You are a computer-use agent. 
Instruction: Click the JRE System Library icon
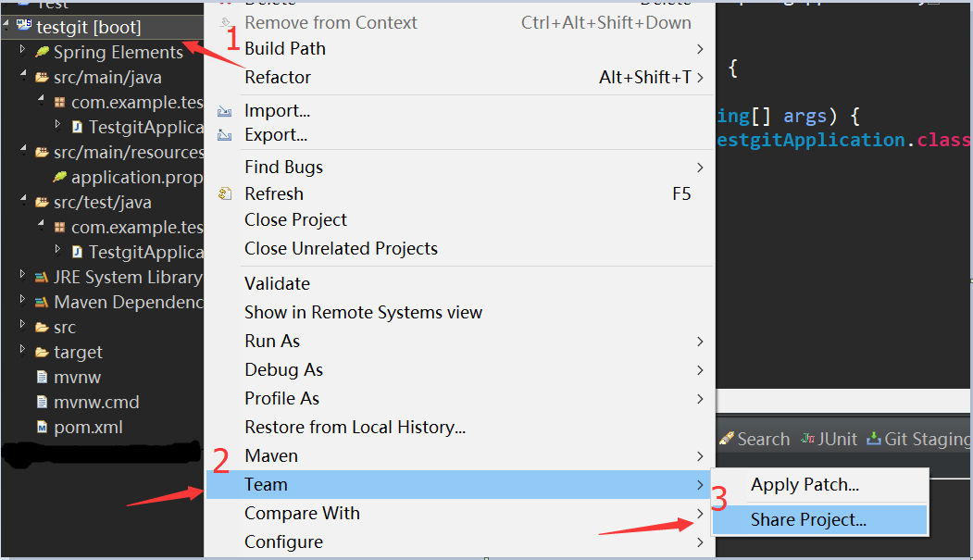tap(42, 277)
